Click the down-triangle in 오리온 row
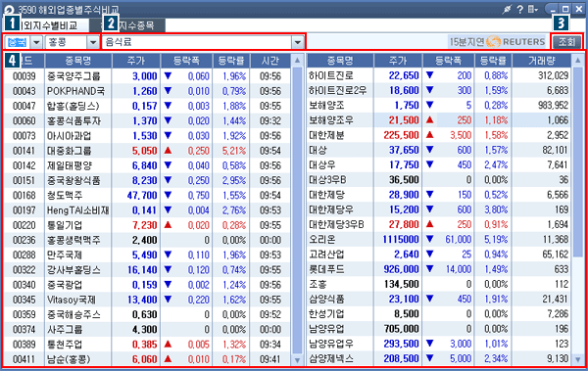 pyautogui.click(x=430, y=239)
